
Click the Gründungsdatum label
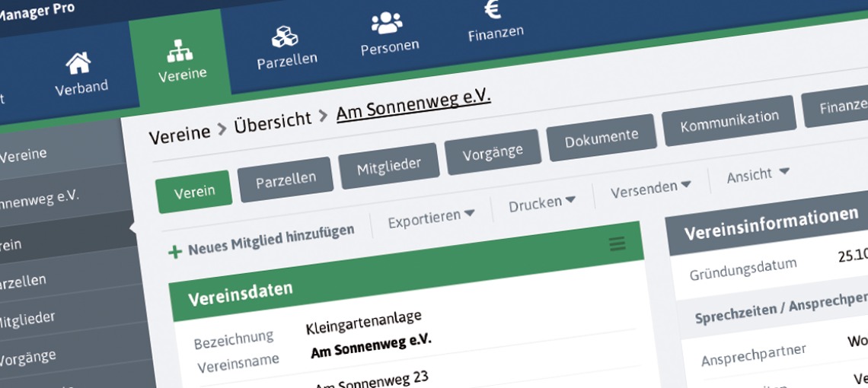click(743, 269)
